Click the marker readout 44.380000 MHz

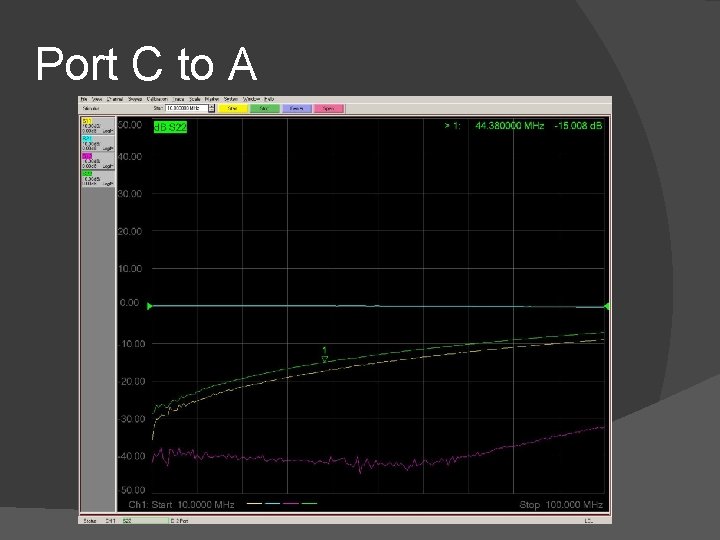click(509, 126)
